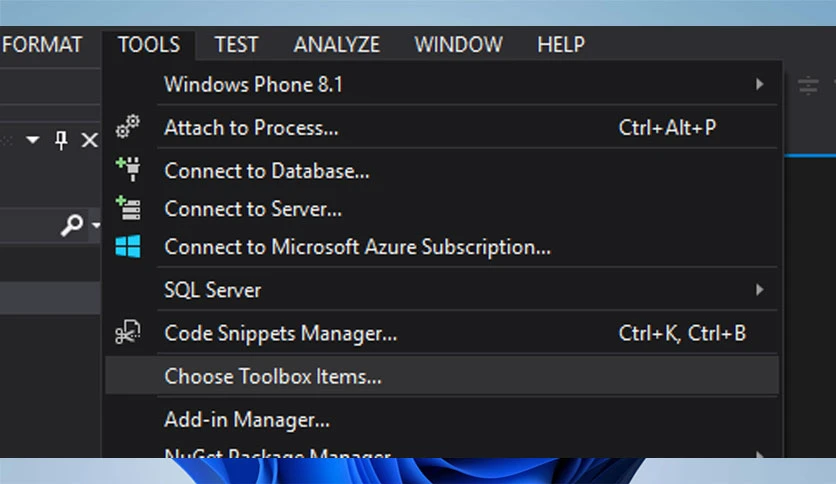Screen dimensions: 836x484
Task: Open the ANALYZE menu
Action: [336, 44]
